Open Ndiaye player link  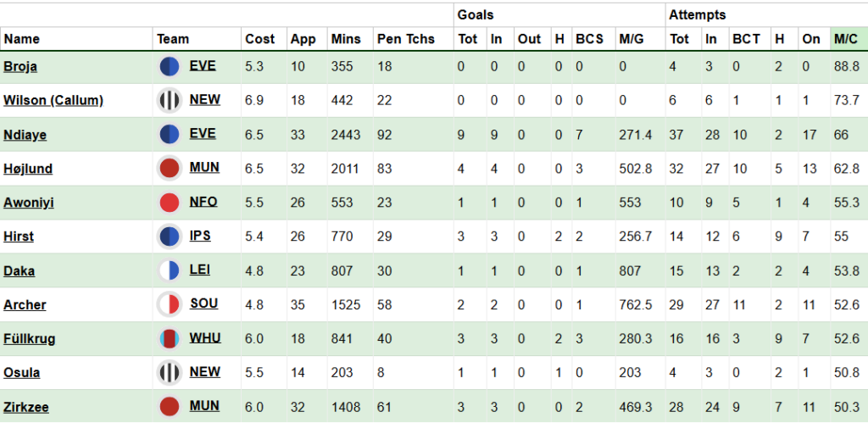click(x=25, y=135)
